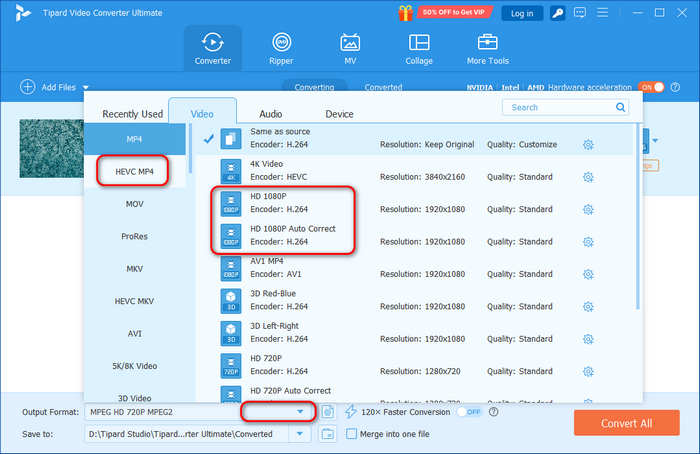
Task: Open the Converting tab
Action: (x=314, y=87)
